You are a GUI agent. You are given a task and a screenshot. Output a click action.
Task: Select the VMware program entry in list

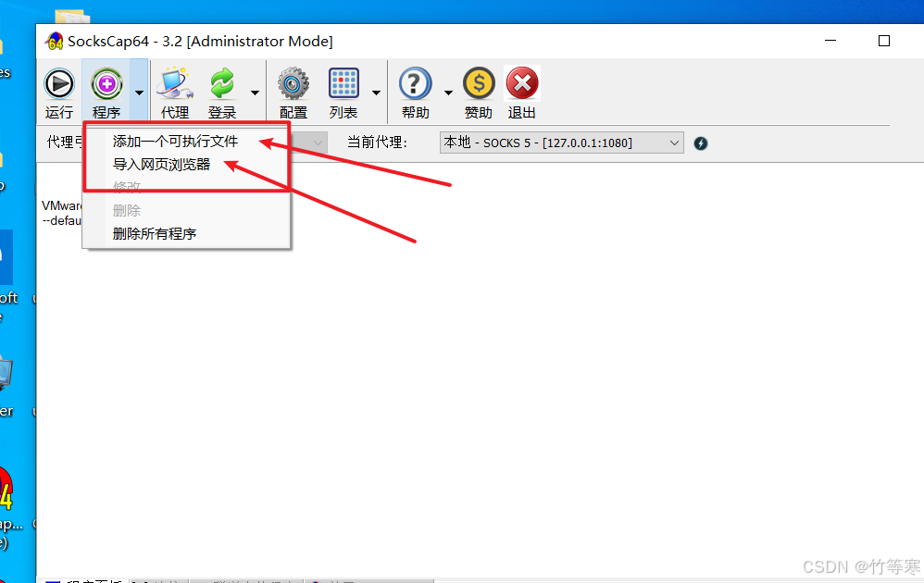[61, 213]
